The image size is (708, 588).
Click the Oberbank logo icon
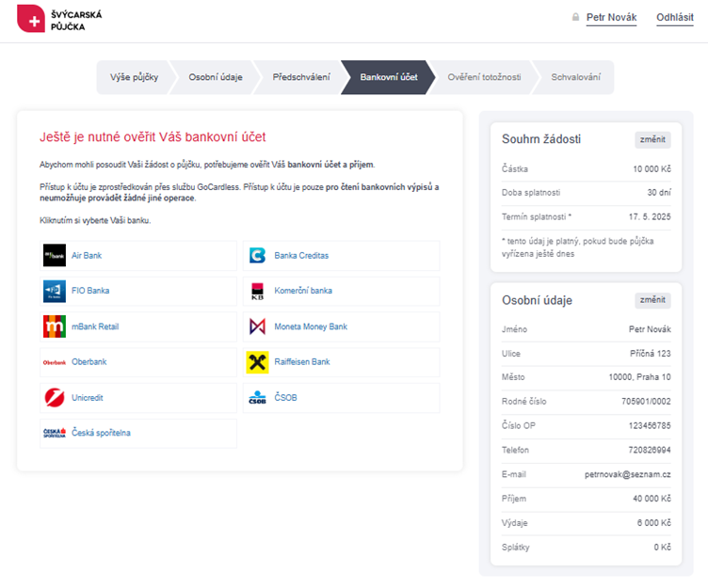55,362
